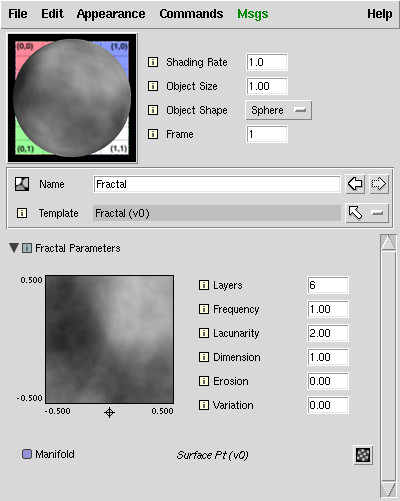Click the info icon beside Fractal Parameters
The width and height of the screenshot is (400, 501).
tap(27, 248)
